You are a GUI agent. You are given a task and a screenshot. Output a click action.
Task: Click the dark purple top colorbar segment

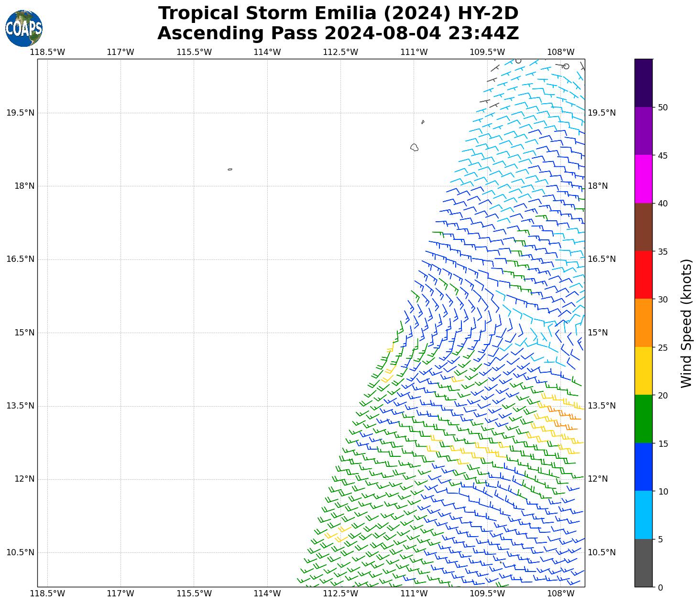pos(643,83)
